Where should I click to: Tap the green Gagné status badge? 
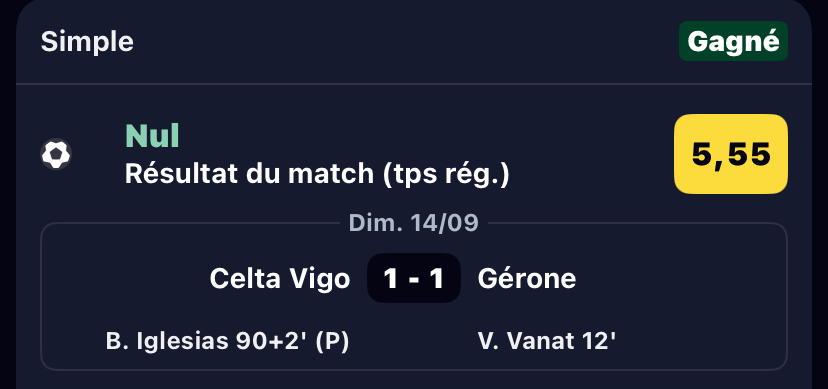(733, 41)
